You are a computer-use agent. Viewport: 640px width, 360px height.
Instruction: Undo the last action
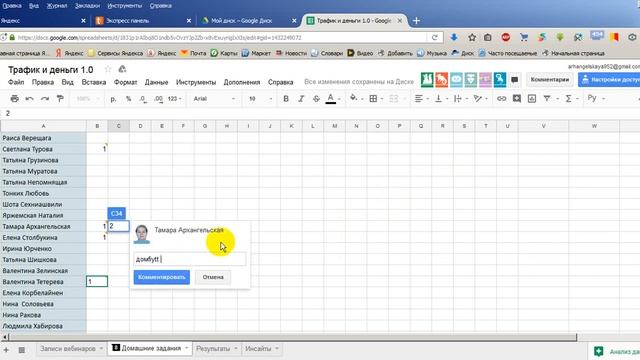(x=29, y=98)
